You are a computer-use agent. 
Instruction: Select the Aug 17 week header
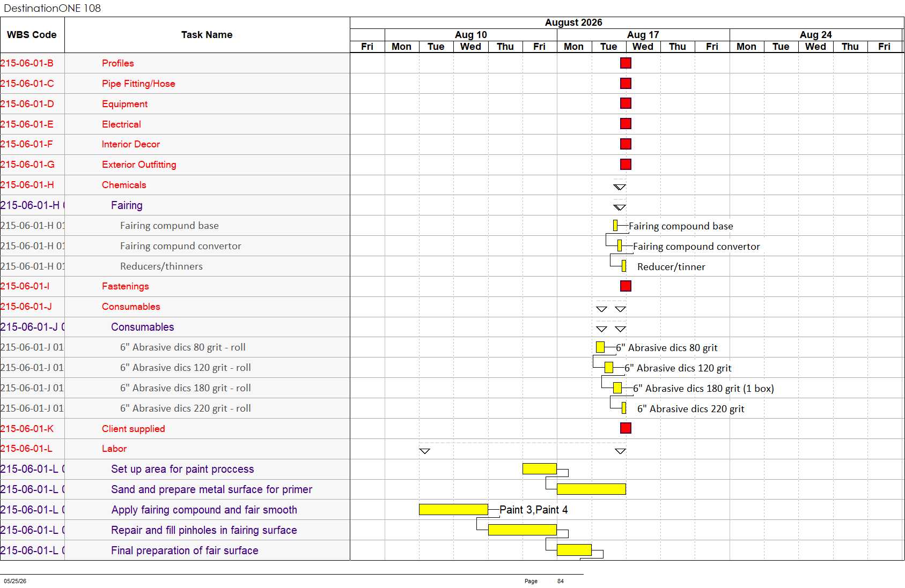[643, 35]
